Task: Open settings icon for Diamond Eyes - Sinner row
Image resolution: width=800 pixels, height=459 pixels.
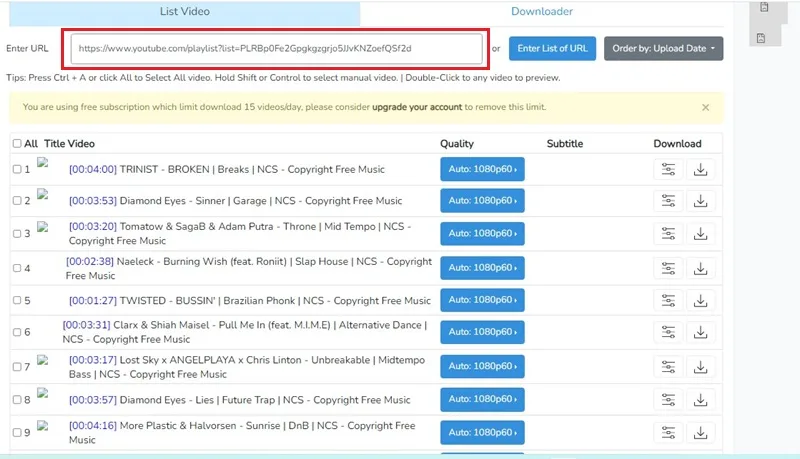Action: pos(668,201)
